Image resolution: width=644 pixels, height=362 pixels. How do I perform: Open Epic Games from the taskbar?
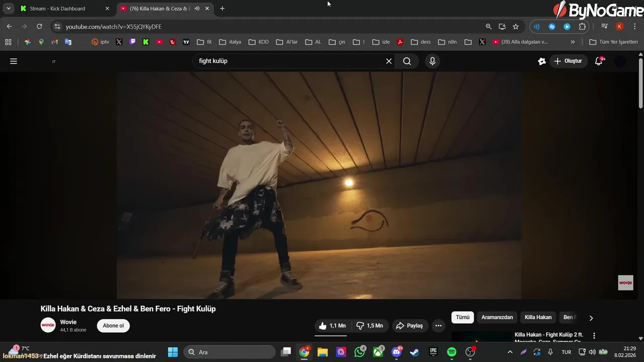click(x=433, y=352)
